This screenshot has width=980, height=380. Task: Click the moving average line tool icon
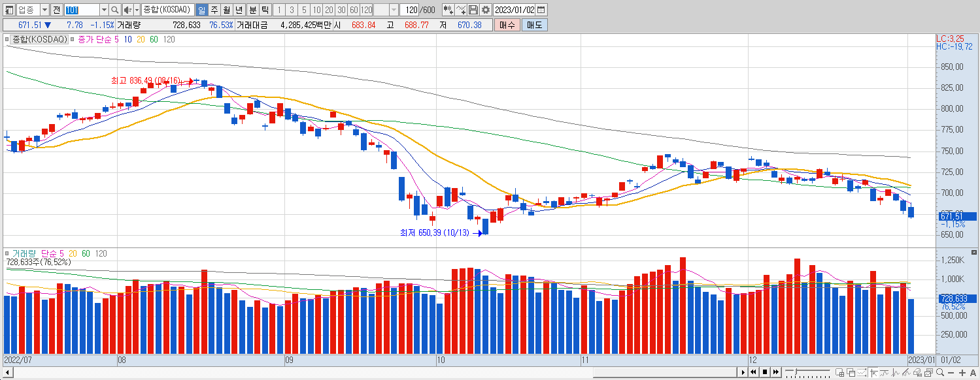pos(884,372)
